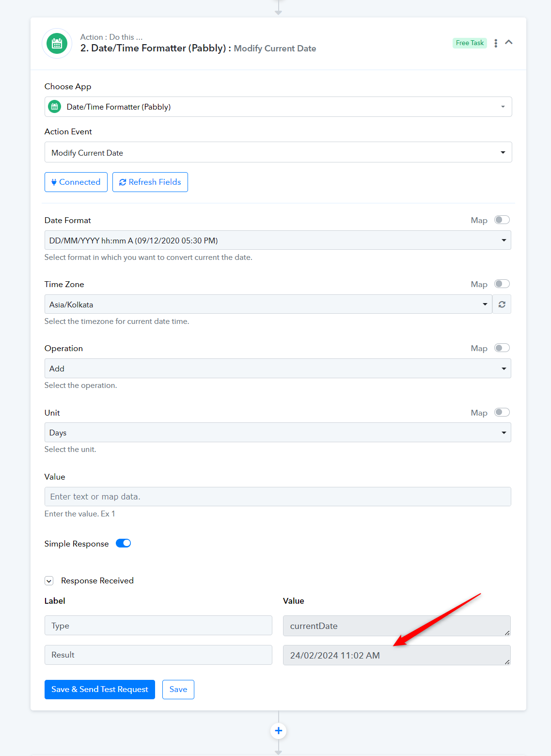Screen dimensions: 551x756
Task: Focus the Value text input field
Action: pos(278,497)
